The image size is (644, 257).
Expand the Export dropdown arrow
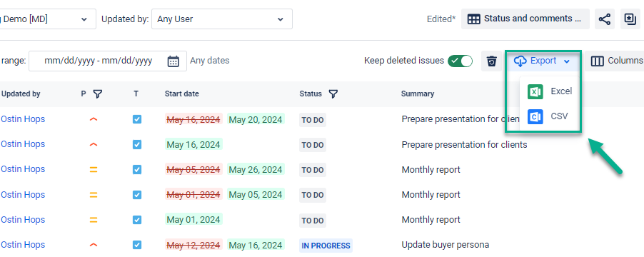[x=567, y=61]
